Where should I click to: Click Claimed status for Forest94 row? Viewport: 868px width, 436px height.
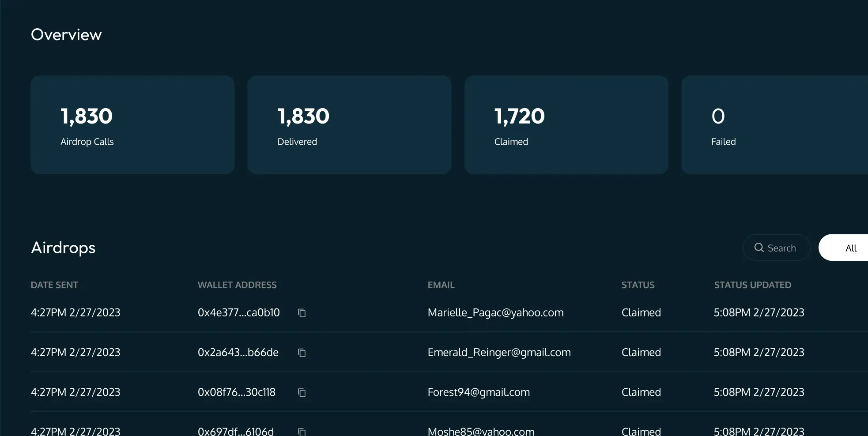coord(641,392)
